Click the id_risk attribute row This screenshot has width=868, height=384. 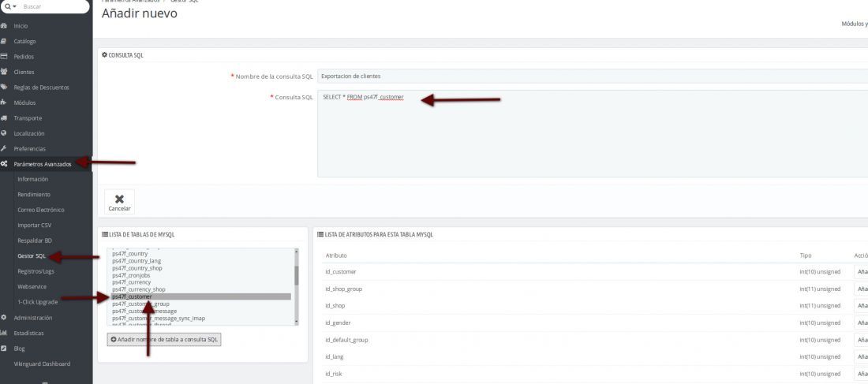(x=593, y=374)
